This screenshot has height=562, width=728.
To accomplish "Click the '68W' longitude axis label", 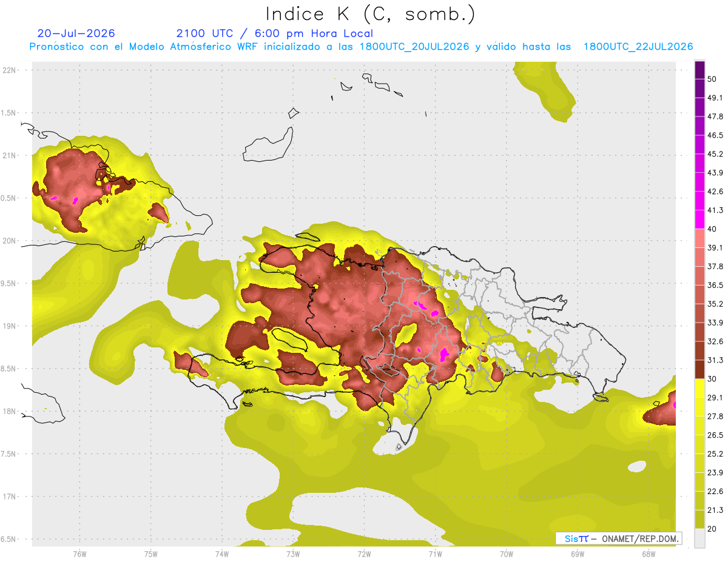I will [x=648, y=554].
